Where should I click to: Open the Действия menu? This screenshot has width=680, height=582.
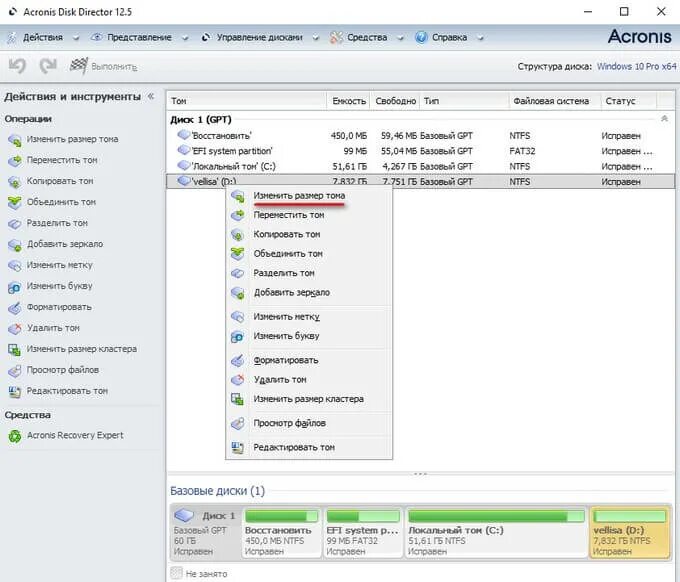click(x=43, y=38)
